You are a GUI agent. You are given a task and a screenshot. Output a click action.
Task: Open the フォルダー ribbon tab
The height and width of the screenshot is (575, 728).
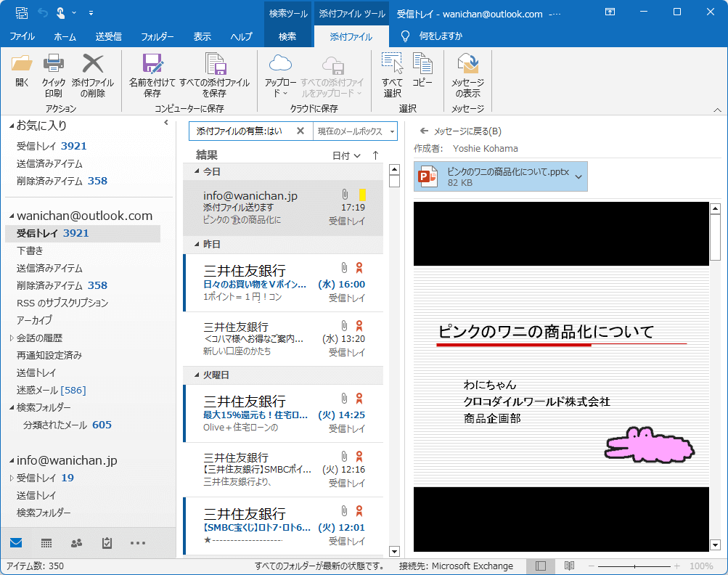(x=158, y=36)
